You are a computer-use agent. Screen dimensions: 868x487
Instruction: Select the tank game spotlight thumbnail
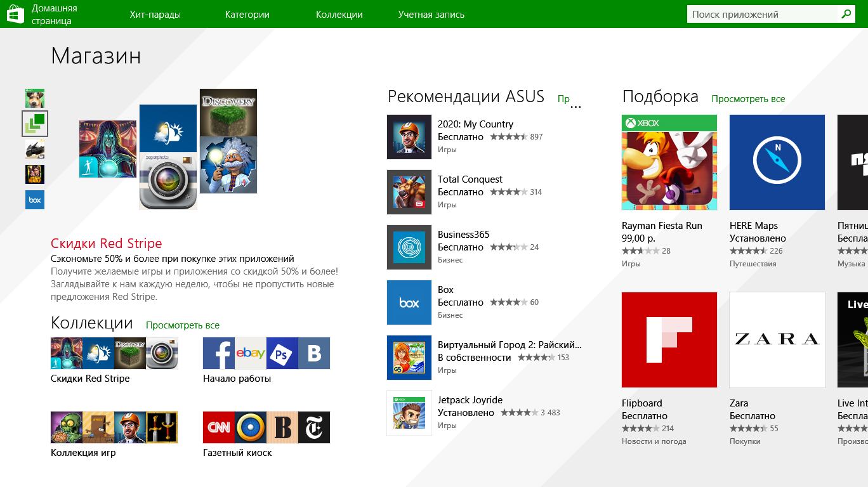35,149
